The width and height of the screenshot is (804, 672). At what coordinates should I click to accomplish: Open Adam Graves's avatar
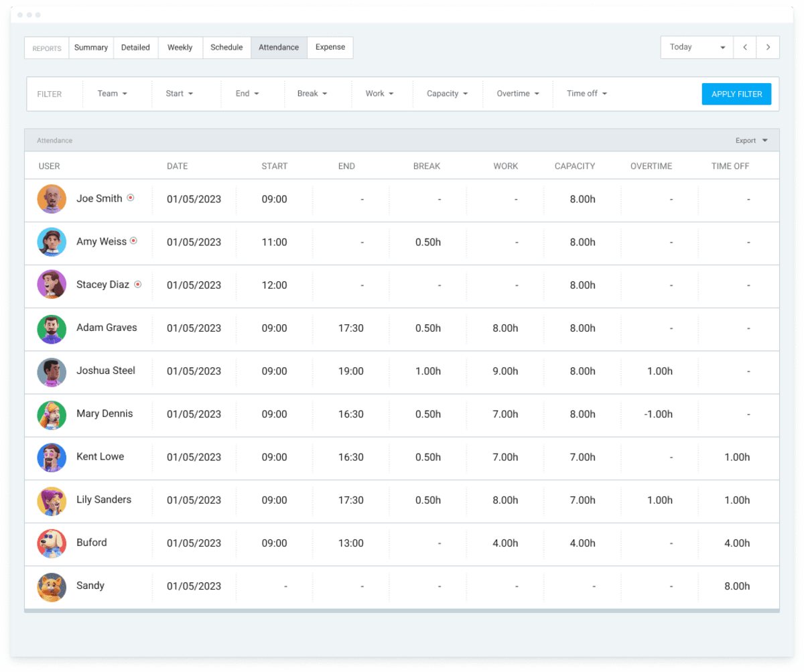(52, 328)
